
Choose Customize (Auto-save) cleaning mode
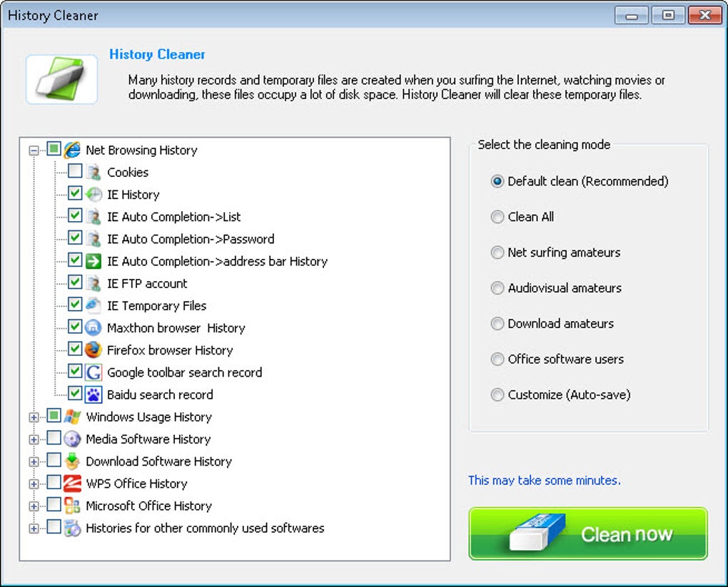coord(497,395)
